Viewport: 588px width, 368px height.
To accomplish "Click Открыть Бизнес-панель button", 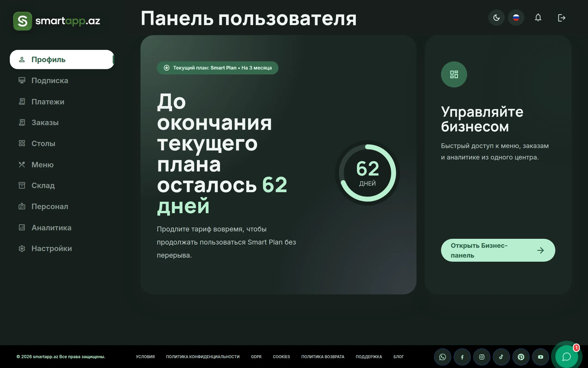I will coord(498,250).
